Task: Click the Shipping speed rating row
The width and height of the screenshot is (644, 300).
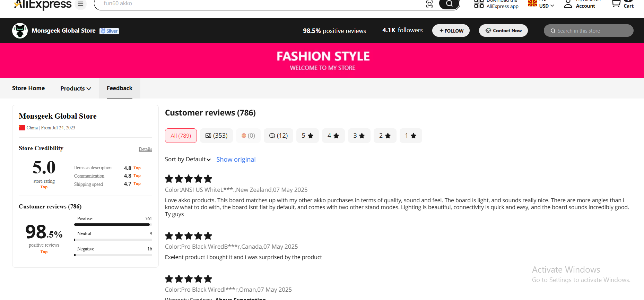Action: pos(107,184)
